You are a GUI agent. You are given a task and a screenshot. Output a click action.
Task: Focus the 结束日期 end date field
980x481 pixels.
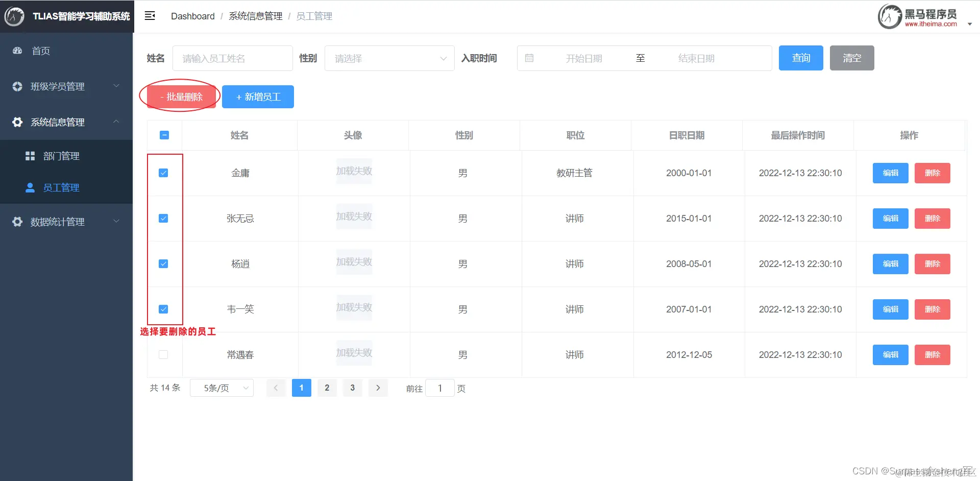click(696, 58)
